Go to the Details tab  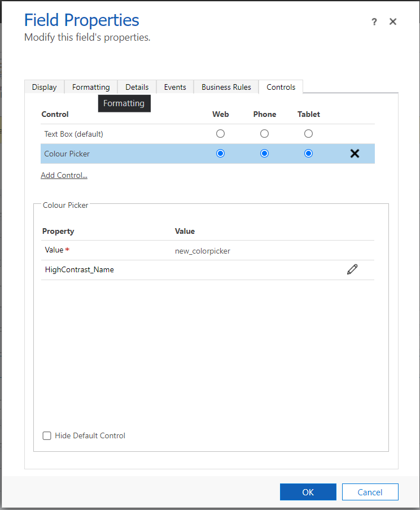click(137, 87)
